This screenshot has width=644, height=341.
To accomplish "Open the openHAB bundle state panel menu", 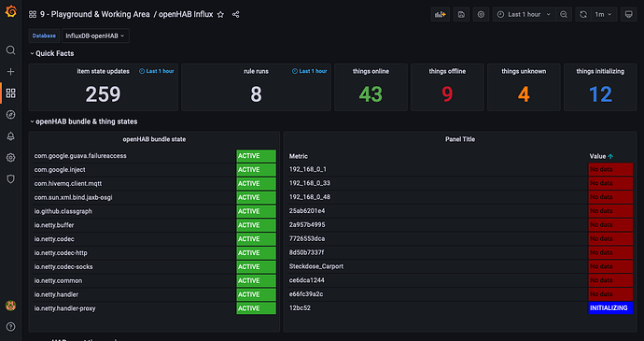I will tap(154, 139).
